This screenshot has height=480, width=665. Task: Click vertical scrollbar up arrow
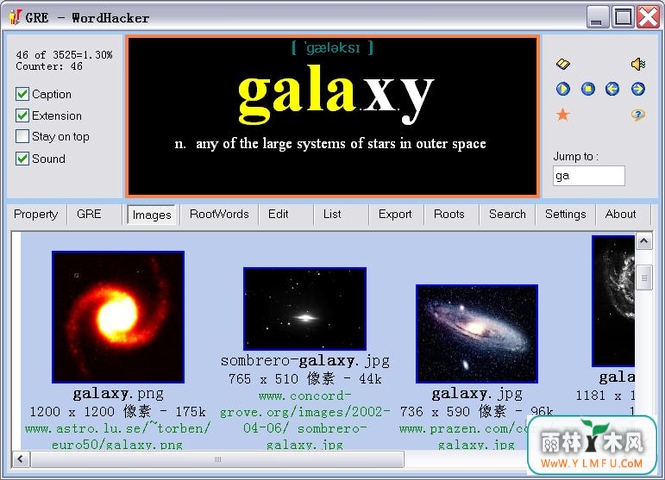pyautogui.click(x=644, y=241)
